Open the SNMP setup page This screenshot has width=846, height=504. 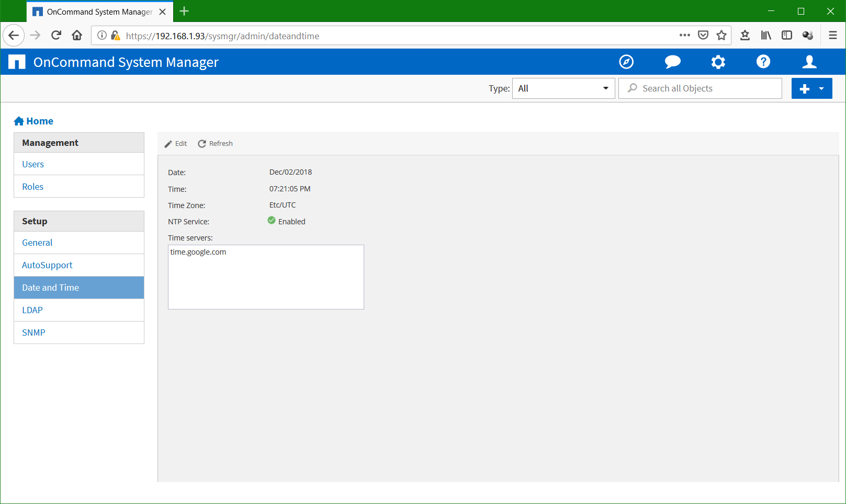point(79,333)
